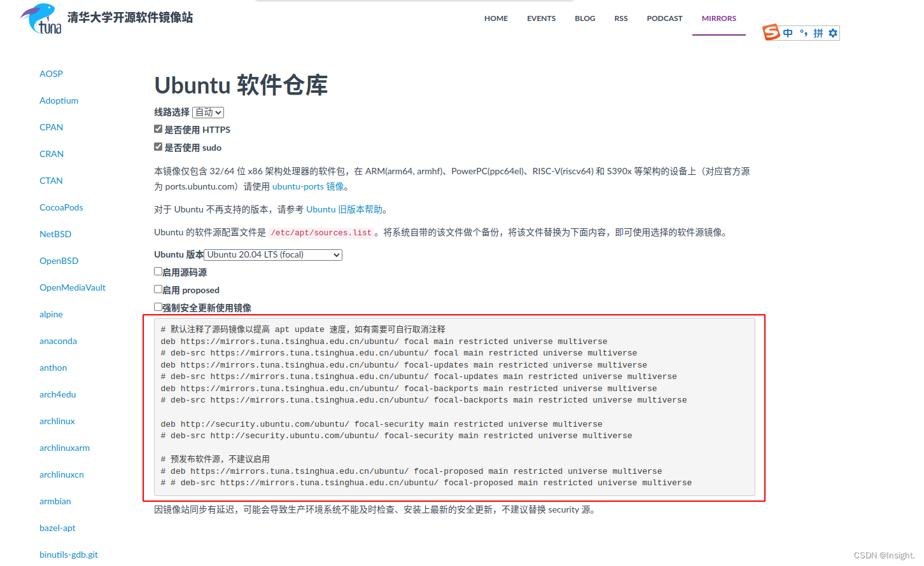The height and width of the screenshot is (566, 924).
Task: Click the 预发布软件源 comment line
Action: tap(215, 459)
